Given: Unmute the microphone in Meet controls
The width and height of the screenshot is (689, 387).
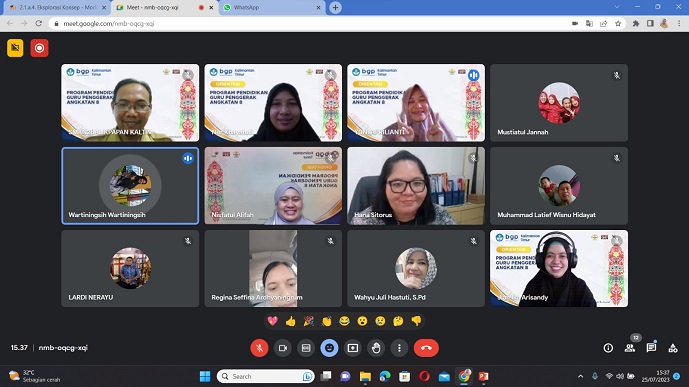Looking at the screenshot, I should pos(259,348).
